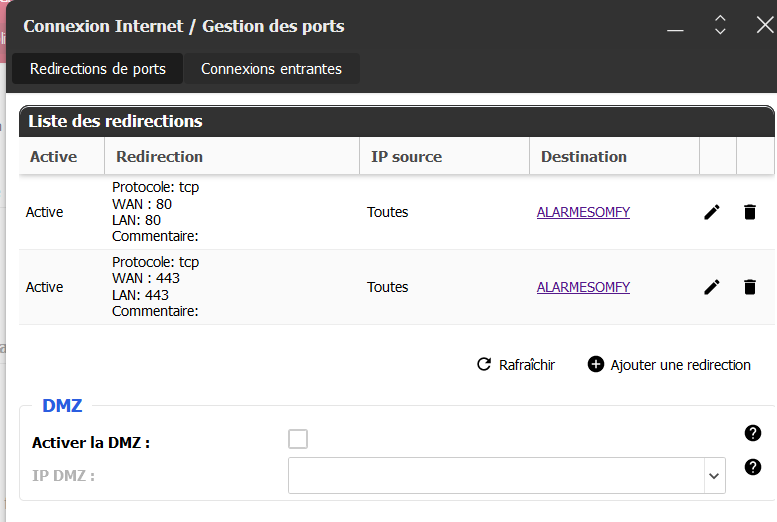Expand the IP DMZ dropdown list

click(x=714, y=476)
